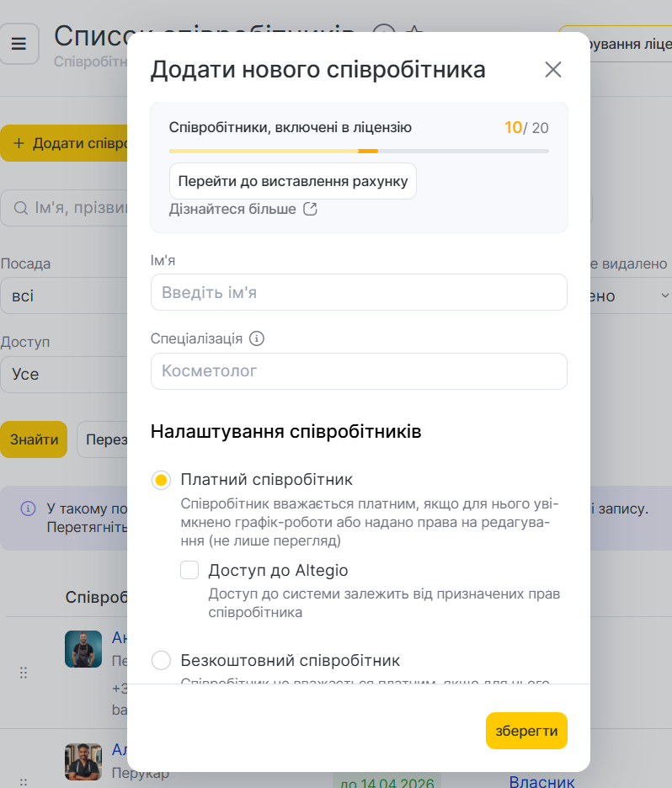672x788 pixels.
Task: Enable the Доступ до Altegio checkbox
Action: tap(189, 571)
